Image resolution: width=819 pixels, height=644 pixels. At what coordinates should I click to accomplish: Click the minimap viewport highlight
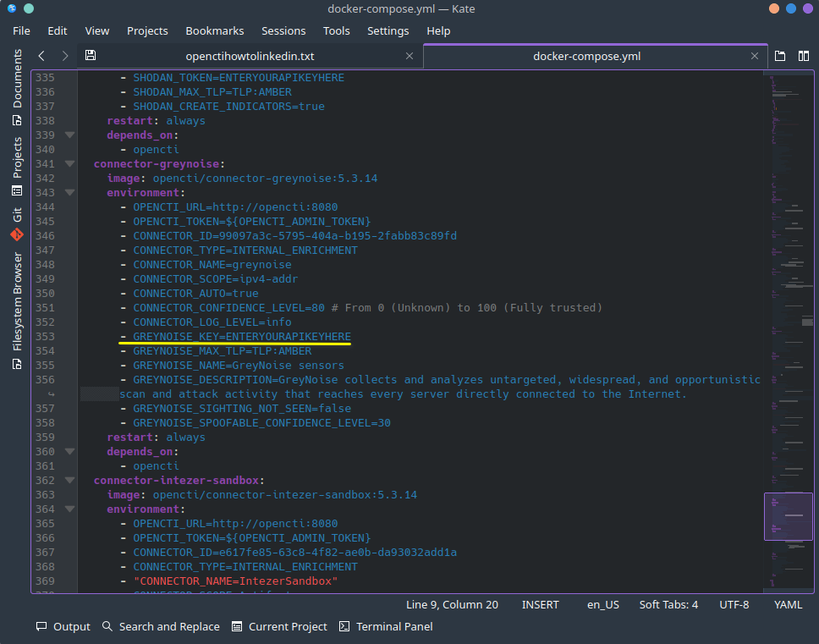(x=788, y=516)
